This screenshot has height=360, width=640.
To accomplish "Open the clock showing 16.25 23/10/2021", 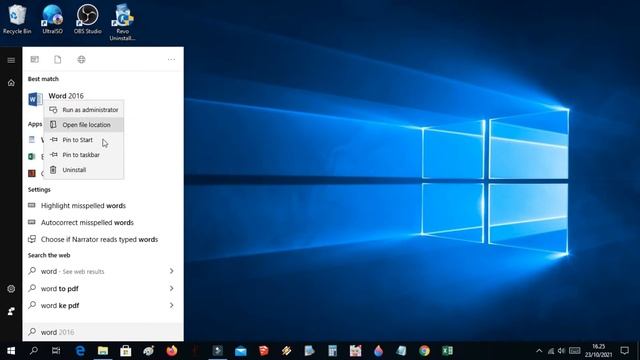I will [x=598, y=351].
